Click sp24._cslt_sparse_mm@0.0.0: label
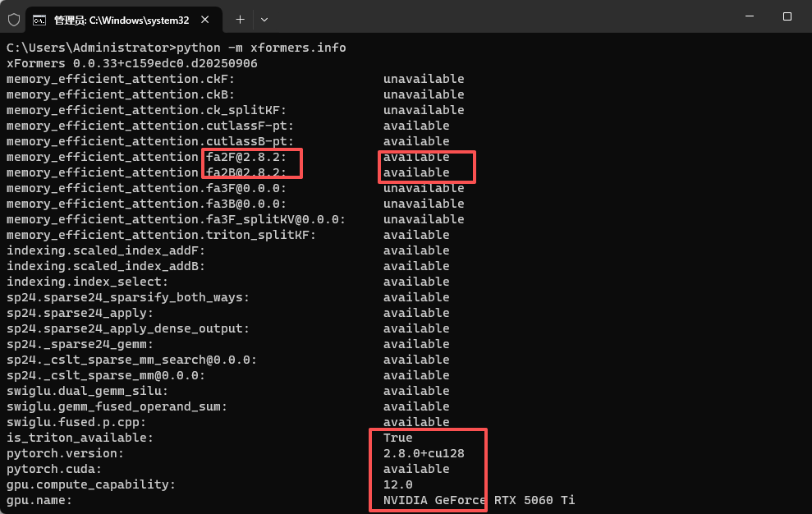 pyautogui.click(x=106, y=375)
